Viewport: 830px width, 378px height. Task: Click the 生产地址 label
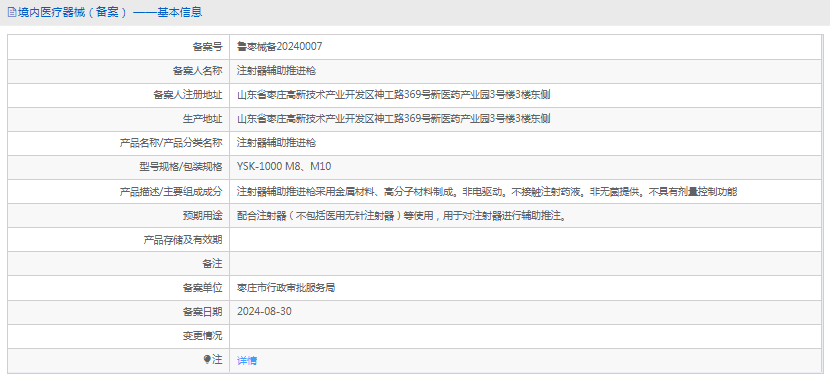pyautogui.click(x=203, y=119)
